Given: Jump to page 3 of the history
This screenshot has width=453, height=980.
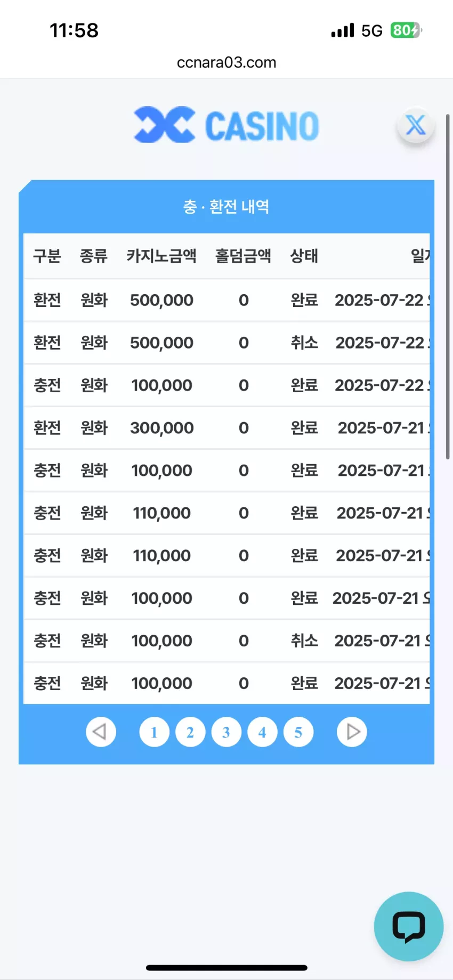Looking at the screenshot, I should pyautogui.click(x=226, y=732).
